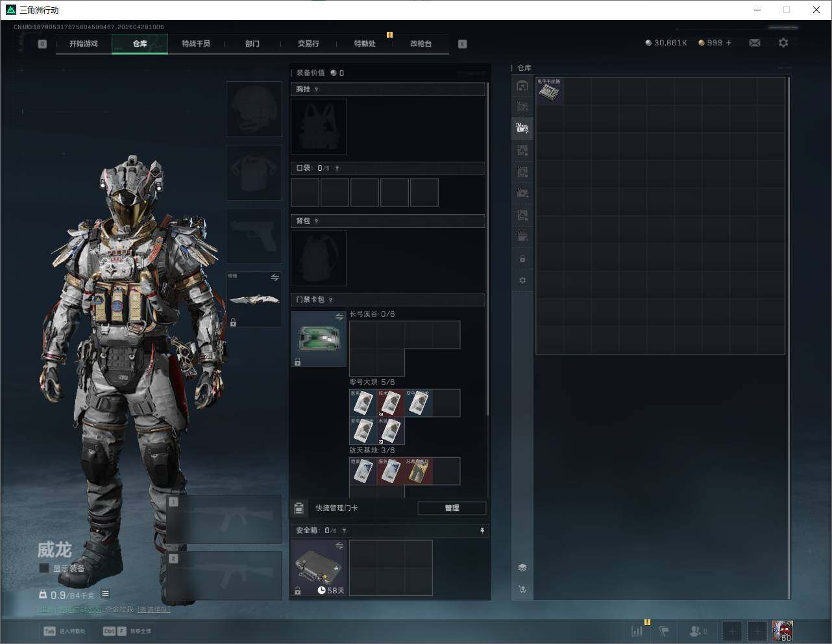Toggle the 显示装备 checkbox
The image size is (832, 644).
(x=44, y=568)
